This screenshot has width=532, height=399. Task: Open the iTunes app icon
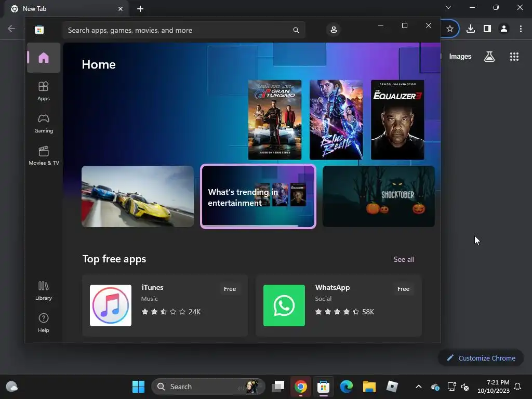111,305
